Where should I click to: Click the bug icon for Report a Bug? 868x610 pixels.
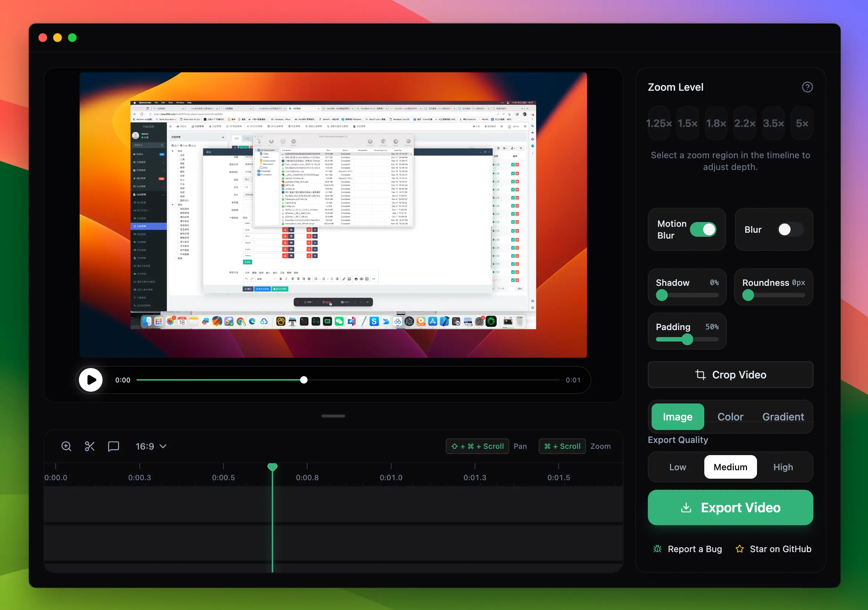(x=657, y=549)
